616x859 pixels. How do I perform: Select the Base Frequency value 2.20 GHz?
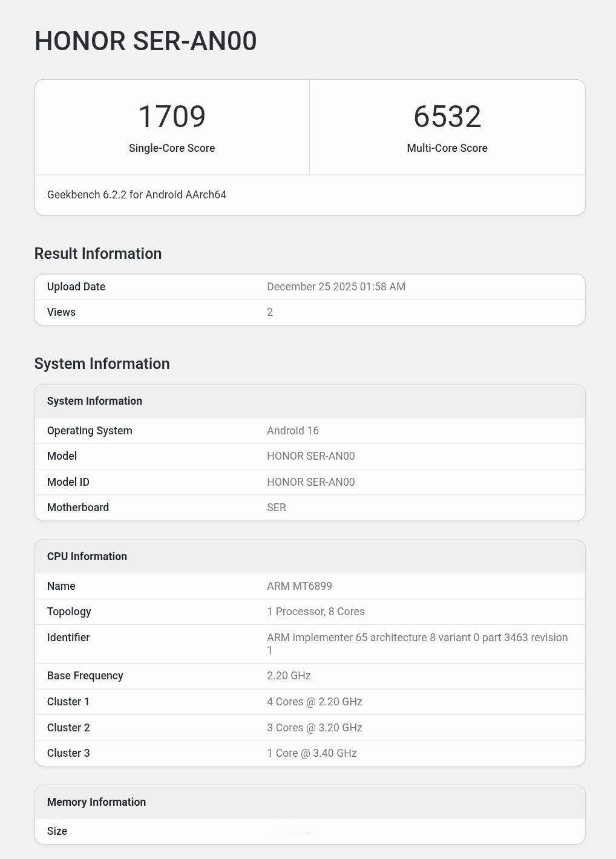coord(288,676)
